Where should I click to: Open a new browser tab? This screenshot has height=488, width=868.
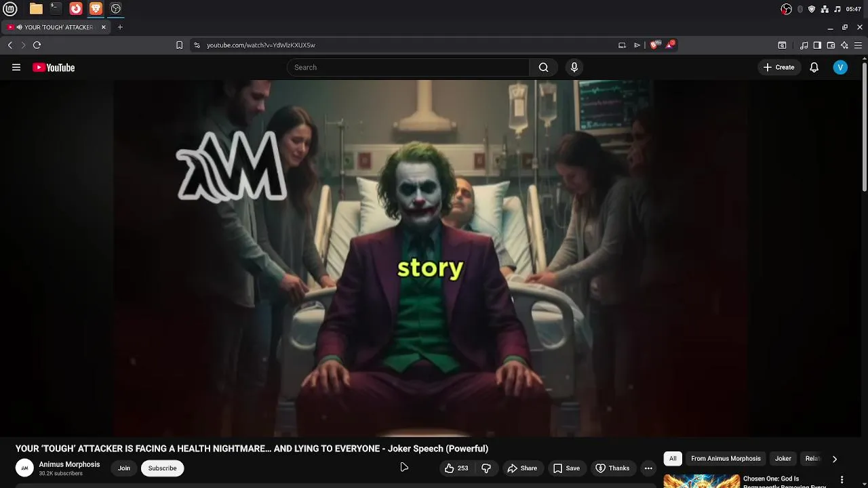click(x=120, y=27)
